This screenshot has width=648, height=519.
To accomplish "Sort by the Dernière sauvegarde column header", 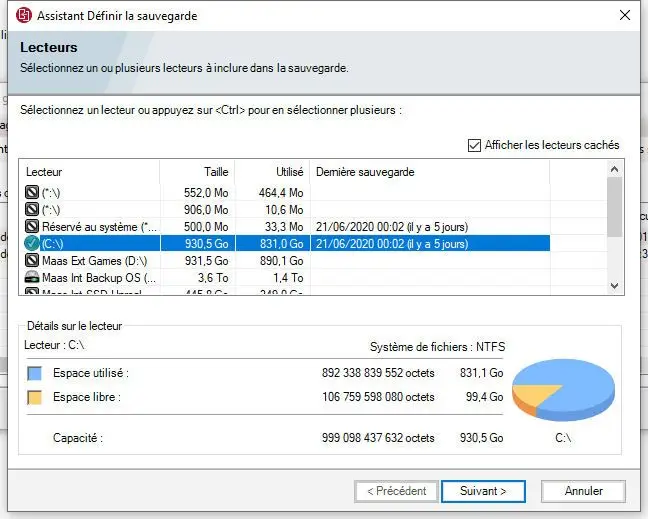I will tap(430, 172).
